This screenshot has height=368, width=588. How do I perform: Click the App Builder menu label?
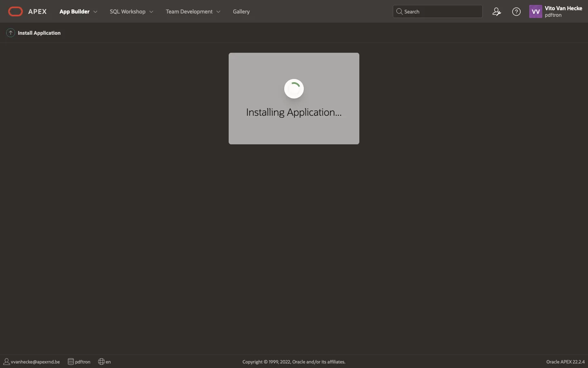coord(74,11)
